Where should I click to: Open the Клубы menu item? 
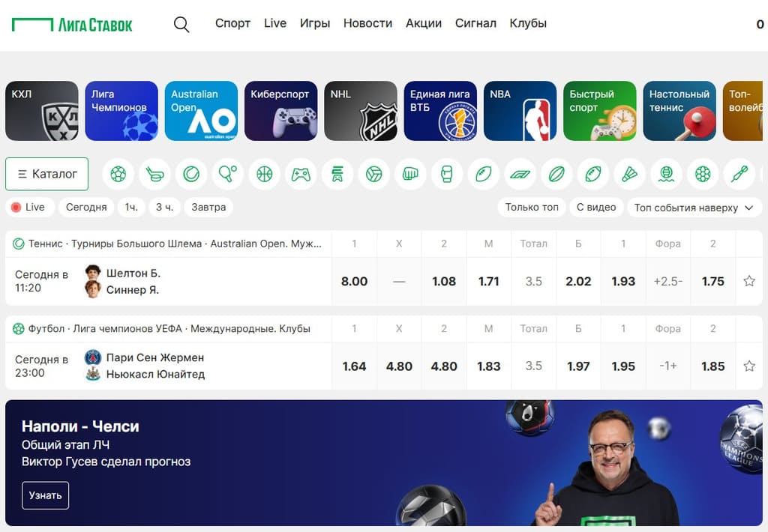coord(528,23)
